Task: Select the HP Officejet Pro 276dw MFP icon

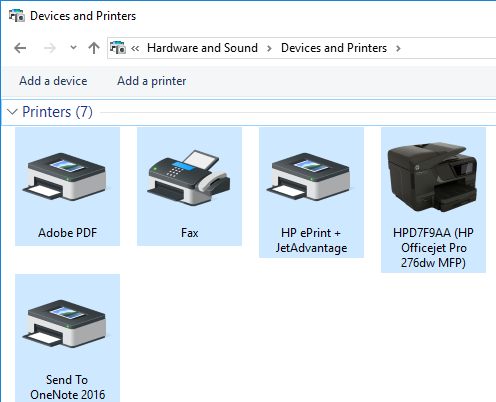Action: click(433, 177)
